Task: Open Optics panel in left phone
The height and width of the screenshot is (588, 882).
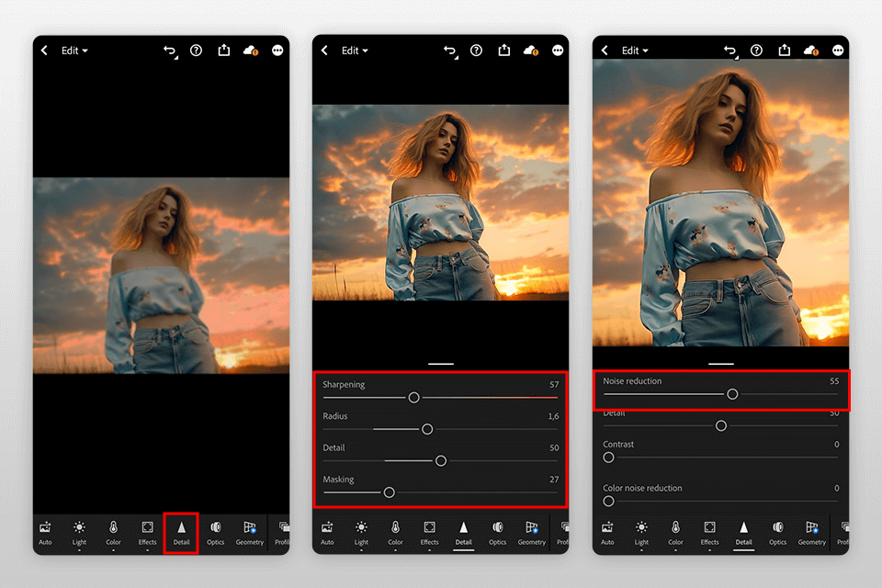Action: tap(215, 533)
